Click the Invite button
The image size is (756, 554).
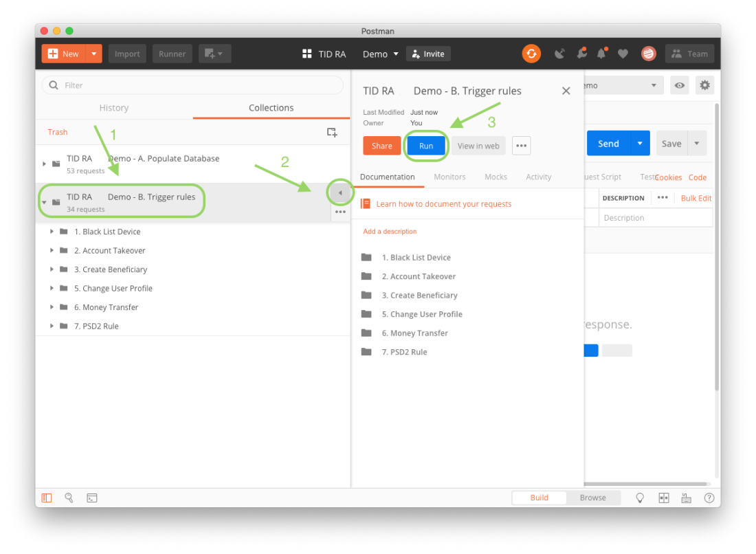tap(428, 54)
